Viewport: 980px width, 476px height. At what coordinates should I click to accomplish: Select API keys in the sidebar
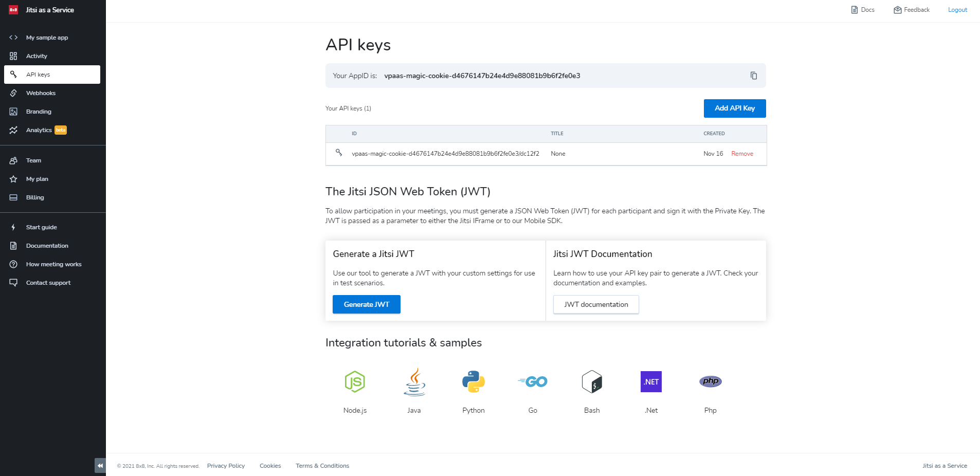coord(38,75)
